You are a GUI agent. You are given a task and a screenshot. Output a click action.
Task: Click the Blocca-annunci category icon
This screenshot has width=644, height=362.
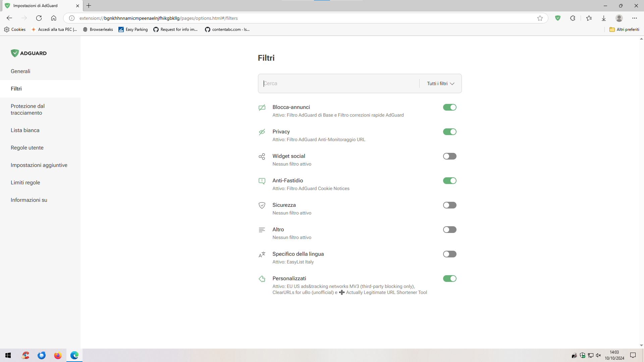coord(262,108)
